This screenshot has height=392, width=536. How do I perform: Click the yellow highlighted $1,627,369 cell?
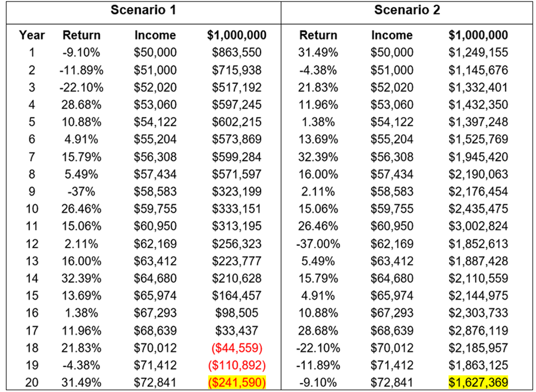[478, 383]
